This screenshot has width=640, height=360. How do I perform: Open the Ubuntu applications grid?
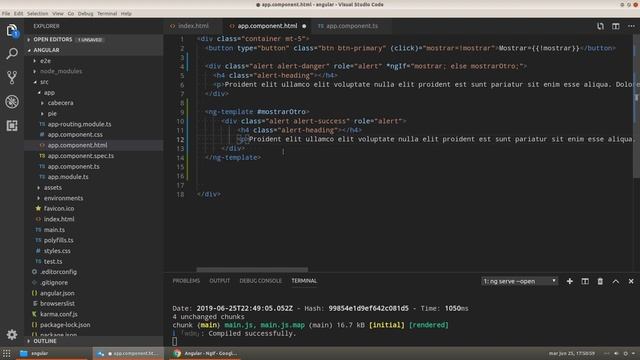click(7, 353)
